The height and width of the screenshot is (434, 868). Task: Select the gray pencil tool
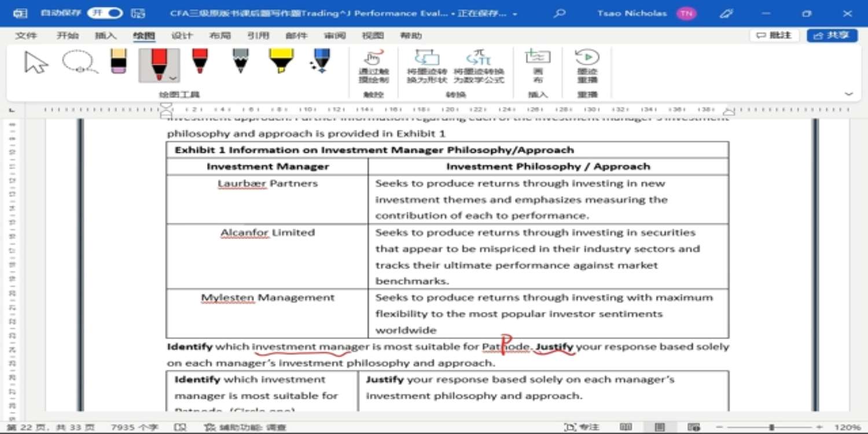click(x=241, y=62)
